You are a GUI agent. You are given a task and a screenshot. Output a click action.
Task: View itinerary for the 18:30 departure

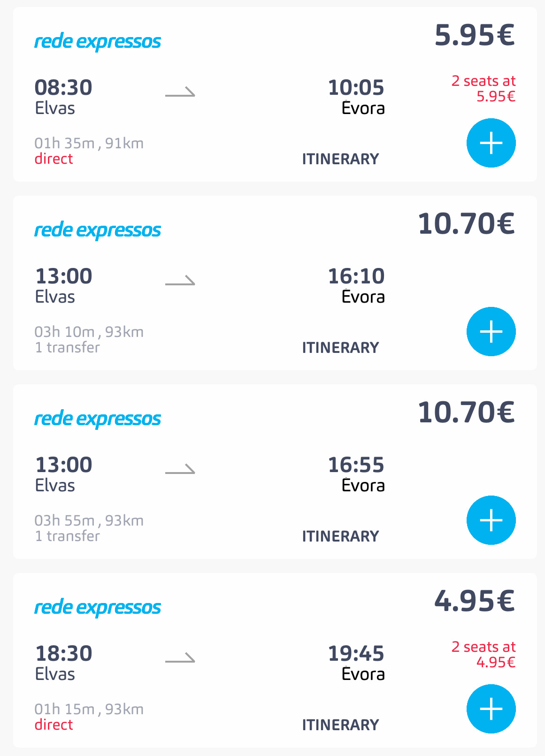pos(340,725)
